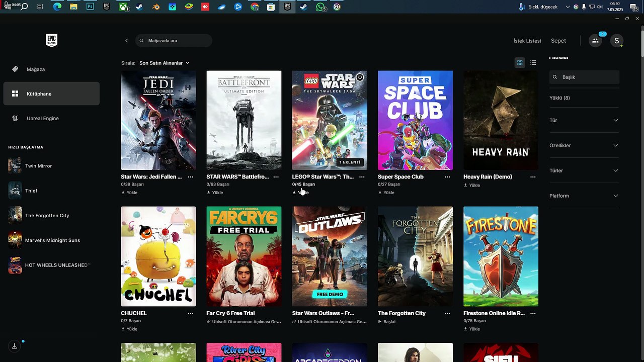The image size is (644, 362).
Task: Click the Başlık filter search field
Action: tap(584, 77)
